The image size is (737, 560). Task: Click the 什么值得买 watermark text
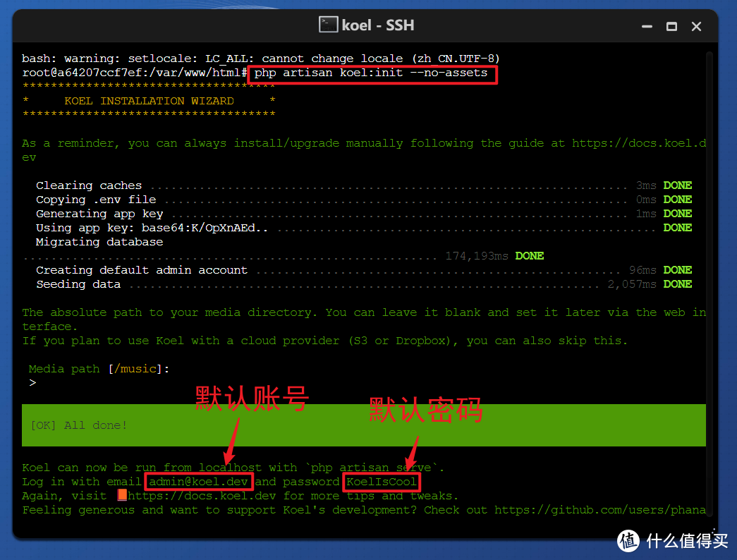point(686,541)
